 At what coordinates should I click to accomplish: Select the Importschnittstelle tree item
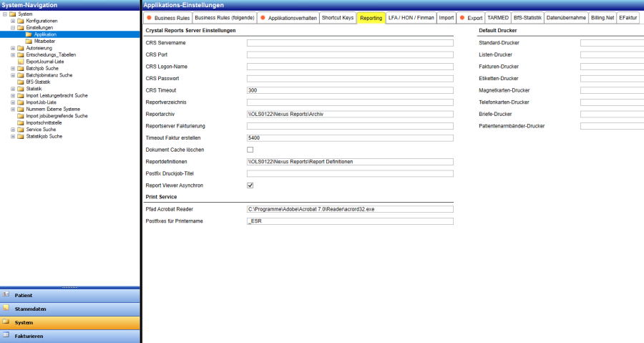pyautogui.click(x=44, y=123)
